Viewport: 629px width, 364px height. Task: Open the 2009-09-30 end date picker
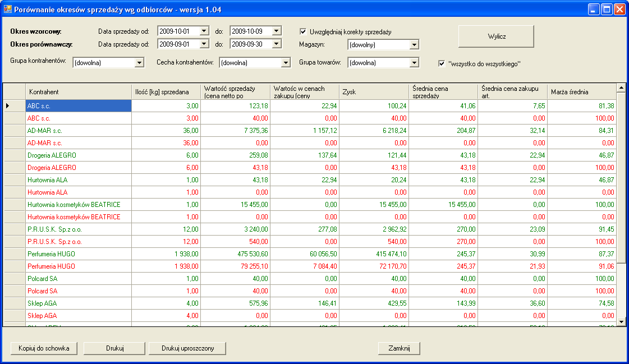[x=277, y=44]
